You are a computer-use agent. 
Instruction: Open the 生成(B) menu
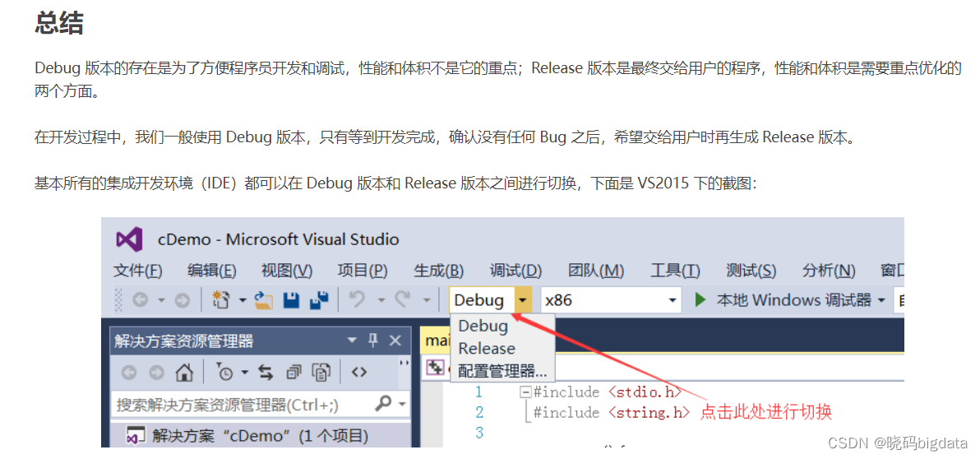coord(439,271)
